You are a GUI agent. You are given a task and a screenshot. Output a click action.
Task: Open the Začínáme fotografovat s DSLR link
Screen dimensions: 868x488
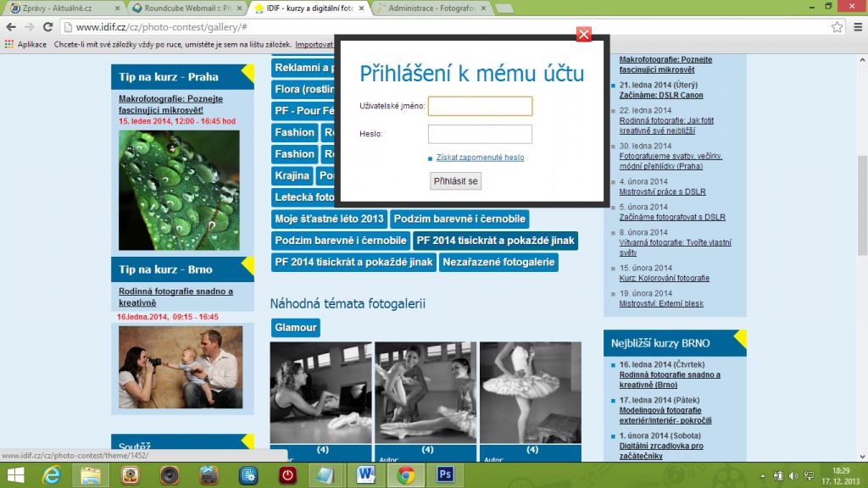[672, 218]
